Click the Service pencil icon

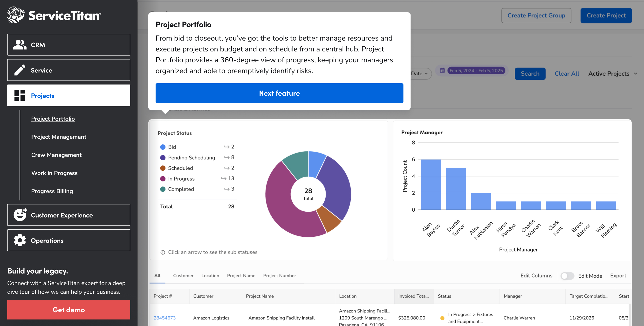click(20, 70)
